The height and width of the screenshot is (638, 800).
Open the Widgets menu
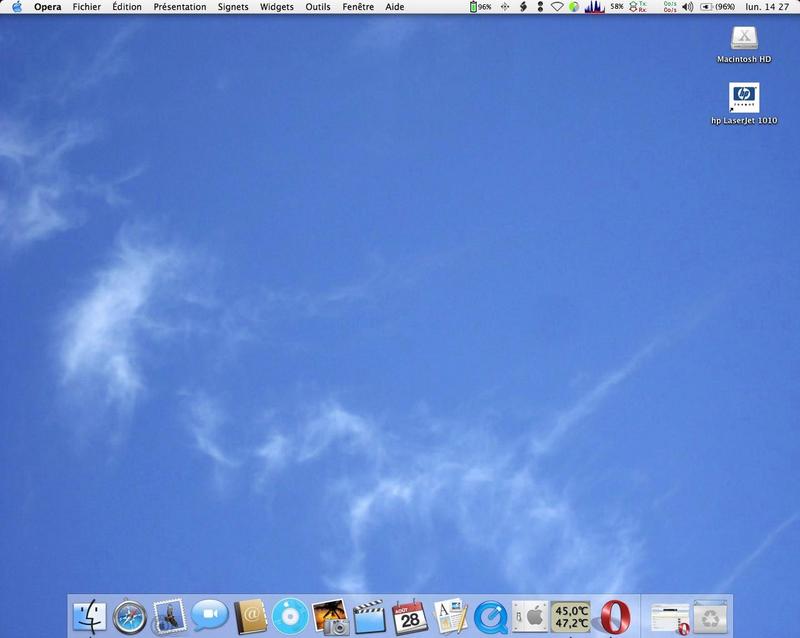pos(277,7)
